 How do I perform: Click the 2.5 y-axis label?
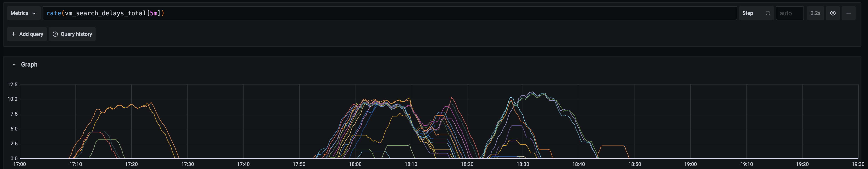(x=14, y=143)
